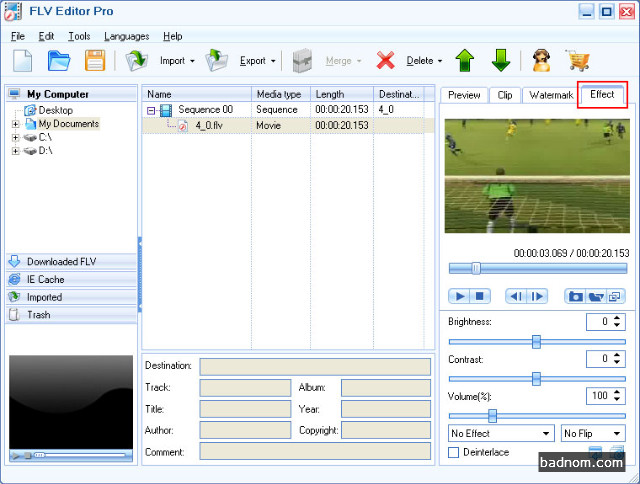The height and width of the screenshot is (484, 640).
Task: Click the support agent headset icon
Action: (541, 61)
